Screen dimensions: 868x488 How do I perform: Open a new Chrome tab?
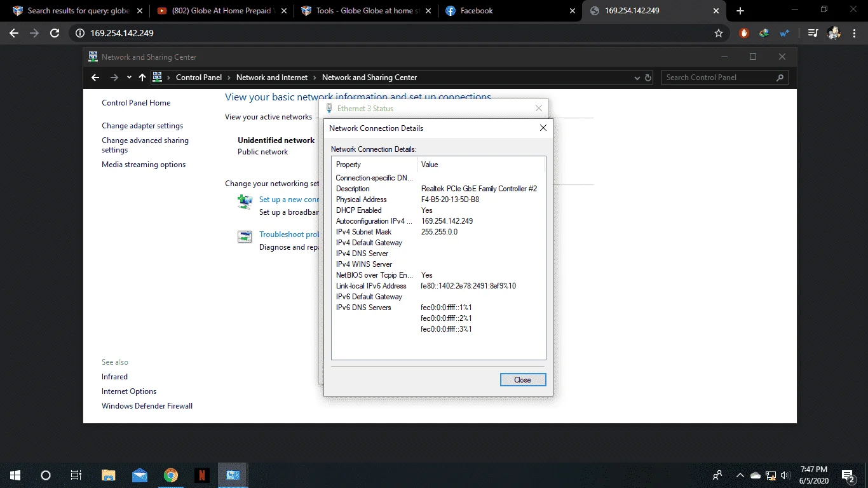tap(740, 11)
